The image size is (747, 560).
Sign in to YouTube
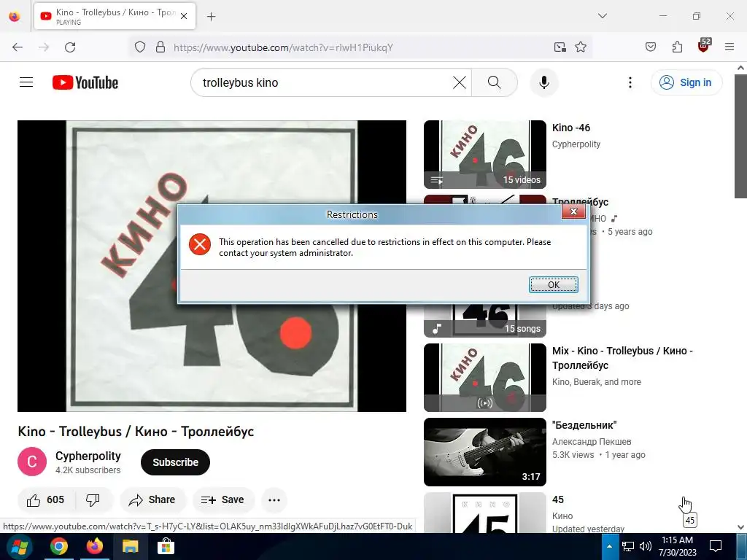point(686,82)
